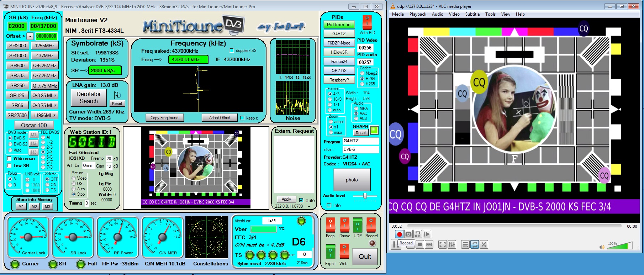Flip the Web rocker switch
This screenshot has height=275, width=644.
point(344,252)
